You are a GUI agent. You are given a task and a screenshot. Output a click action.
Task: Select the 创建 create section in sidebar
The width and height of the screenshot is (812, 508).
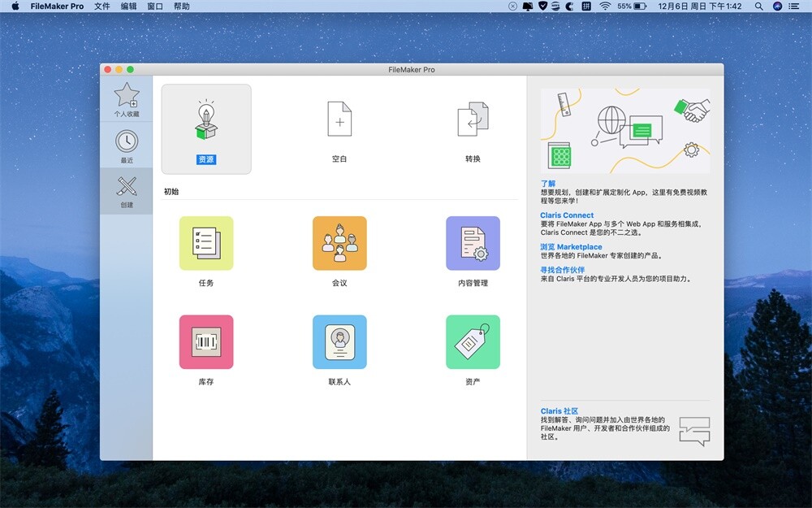point(127,191)
